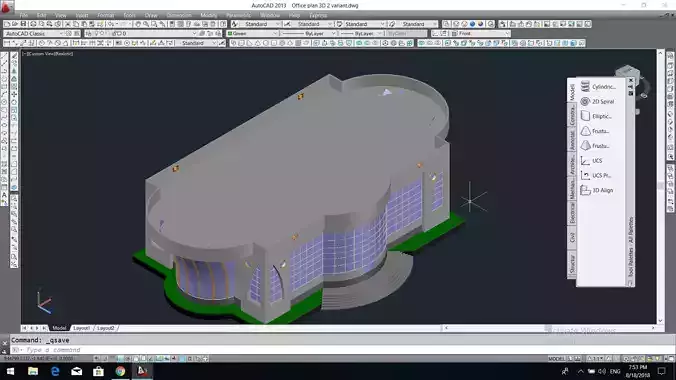Select the Erase modify tool
This screenshot has width=676, height=380.
click(14, 56)
